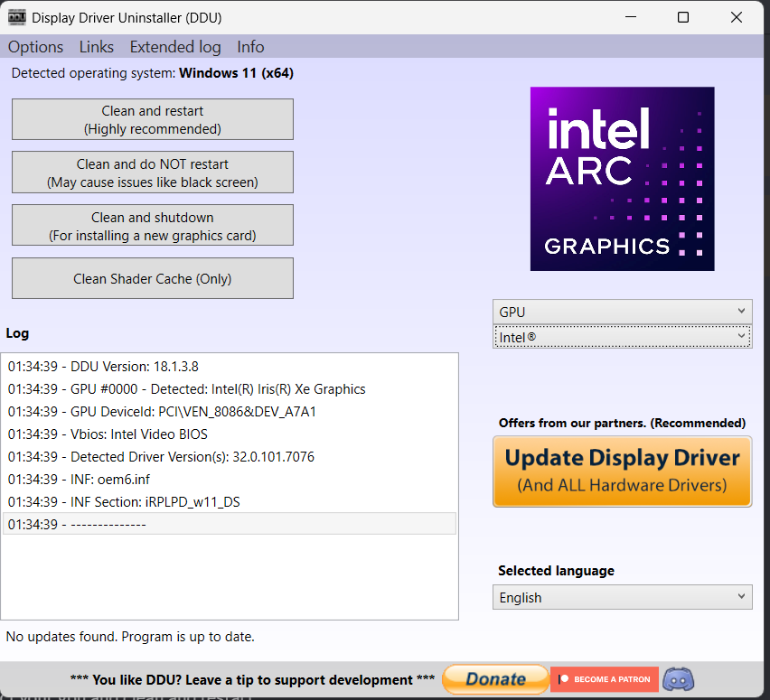Select log line DDU Version: 18.1.3.8

pos(230,367)
